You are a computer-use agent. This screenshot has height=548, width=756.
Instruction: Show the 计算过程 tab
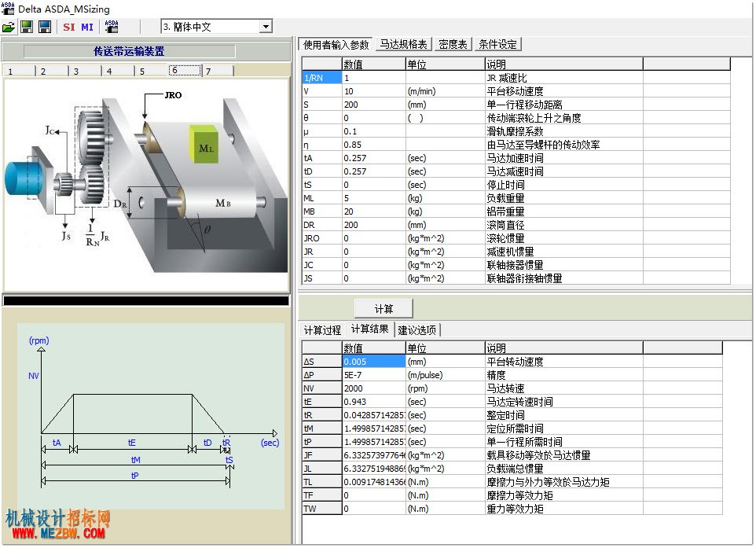tap(322, 330)
